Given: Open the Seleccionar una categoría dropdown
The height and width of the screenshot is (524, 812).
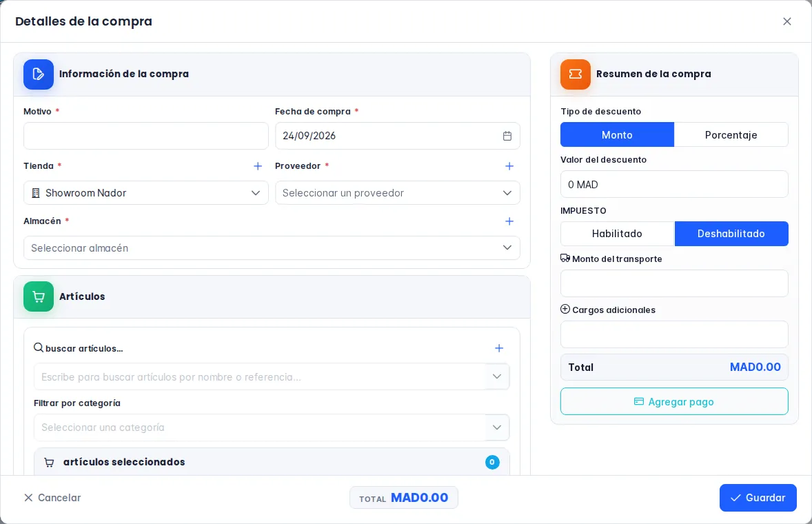Looking at the screenshot, I should coord(272,427).
